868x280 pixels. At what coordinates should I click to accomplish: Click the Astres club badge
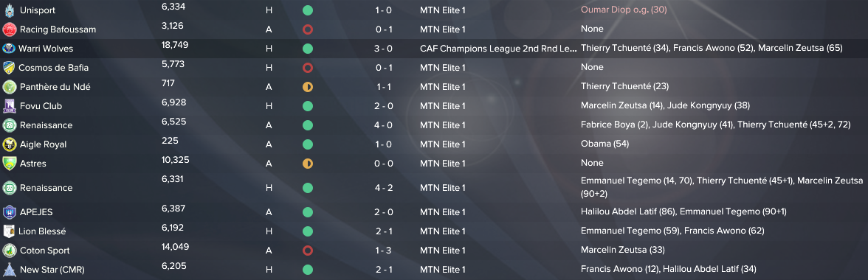10,164
